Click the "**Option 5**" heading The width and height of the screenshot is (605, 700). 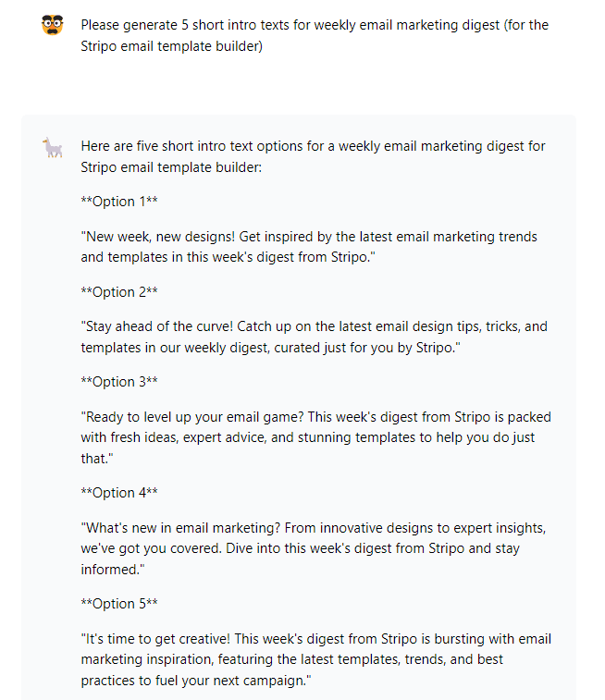point(119,604)
